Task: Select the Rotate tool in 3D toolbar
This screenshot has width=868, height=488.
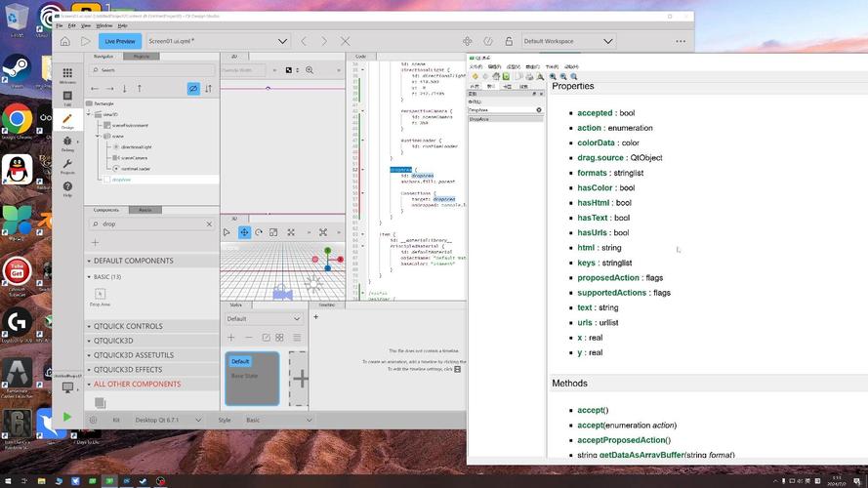Action: [x=259, y=232]
